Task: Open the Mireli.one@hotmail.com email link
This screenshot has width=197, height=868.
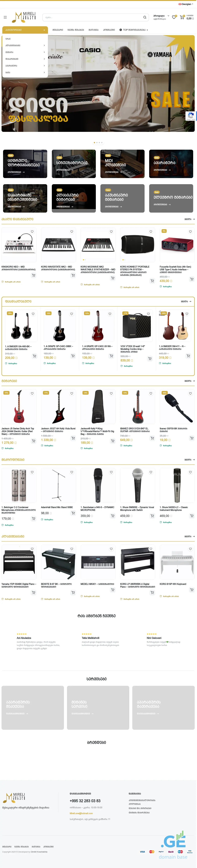Action: click(x=81, y=813)
